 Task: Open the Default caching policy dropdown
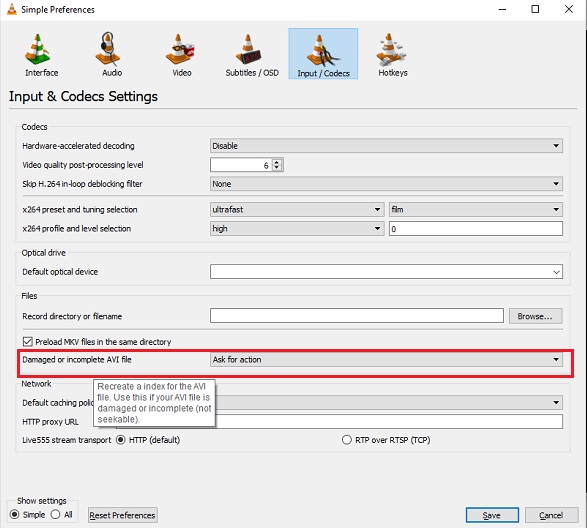[389, 403]
